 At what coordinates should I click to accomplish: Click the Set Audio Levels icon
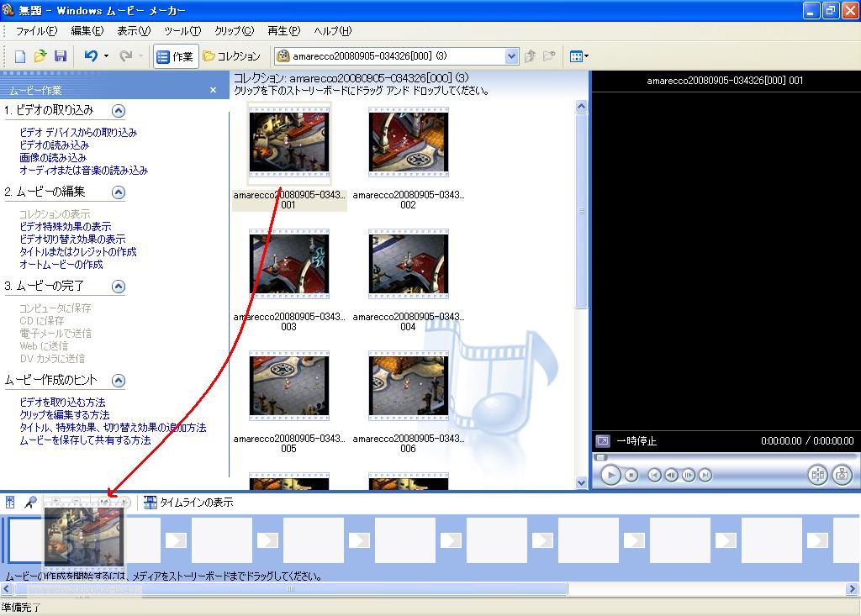pyautogui.click(x=10, y=503)
